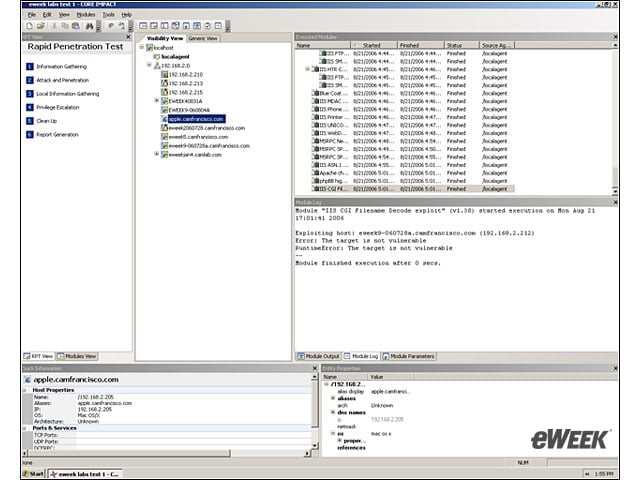This screenshot has height=480, width=640.
Task: Expand the eweekjan4.camlab.com node
Action: point(156,154)
